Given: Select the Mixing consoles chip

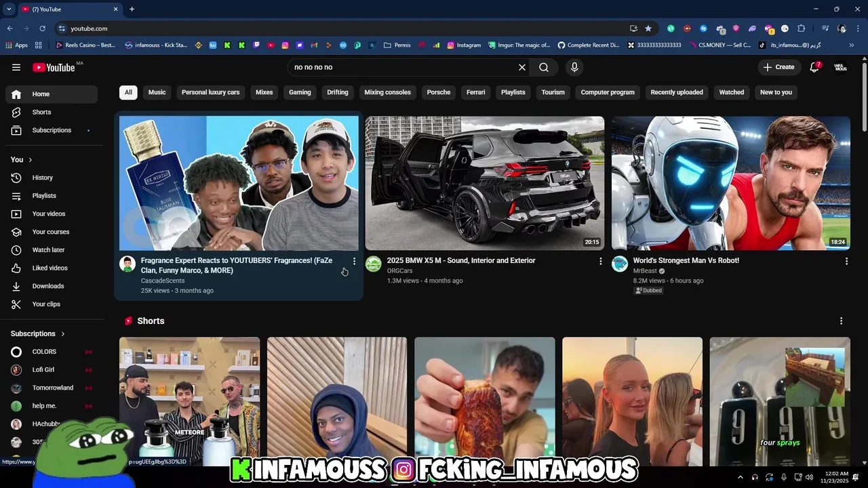Looking at the screenshot, I should coord(388,92).
